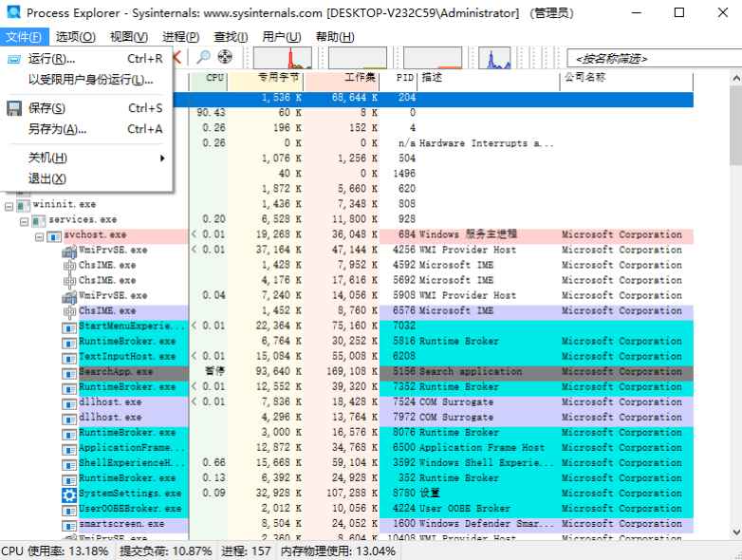The width and height of the screenshot is (742, 560).
Task: Click the ChsIME.exe icon in PID 6576 row
Action: pos(69,311)
